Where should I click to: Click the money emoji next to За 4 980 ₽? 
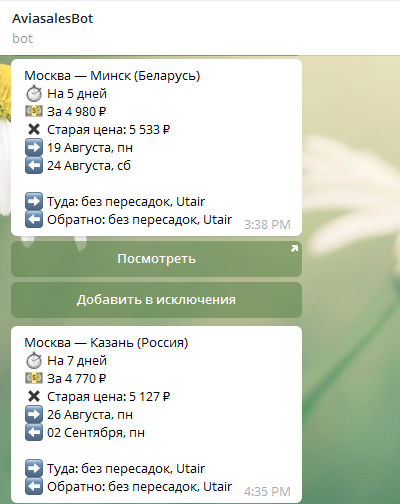(x=34, y=111)
